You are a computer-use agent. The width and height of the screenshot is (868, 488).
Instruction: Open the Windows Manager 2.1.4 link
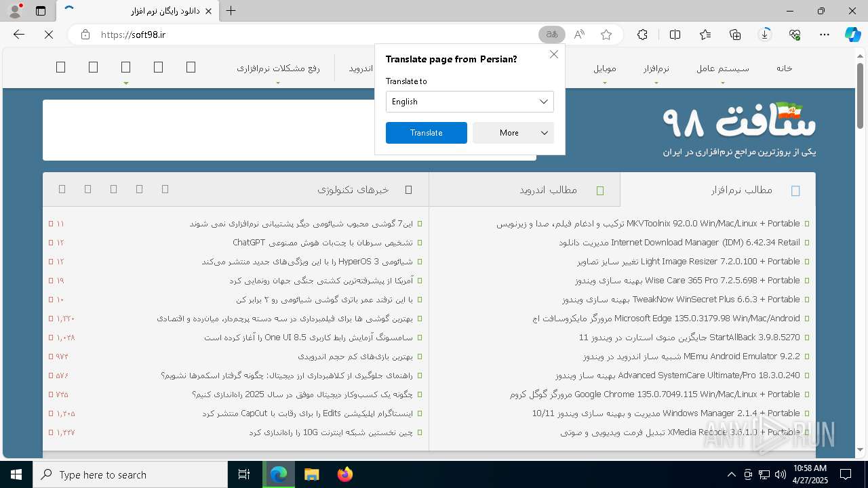point(666,413)
